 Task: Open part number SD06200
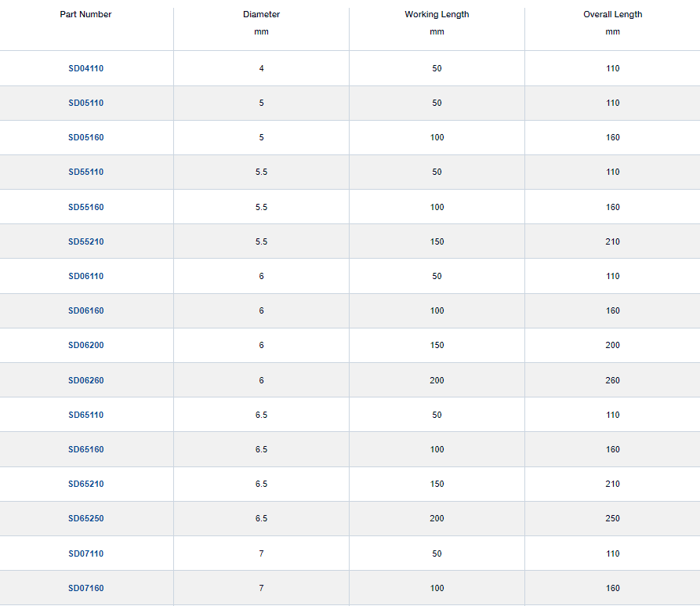(85, 345)
